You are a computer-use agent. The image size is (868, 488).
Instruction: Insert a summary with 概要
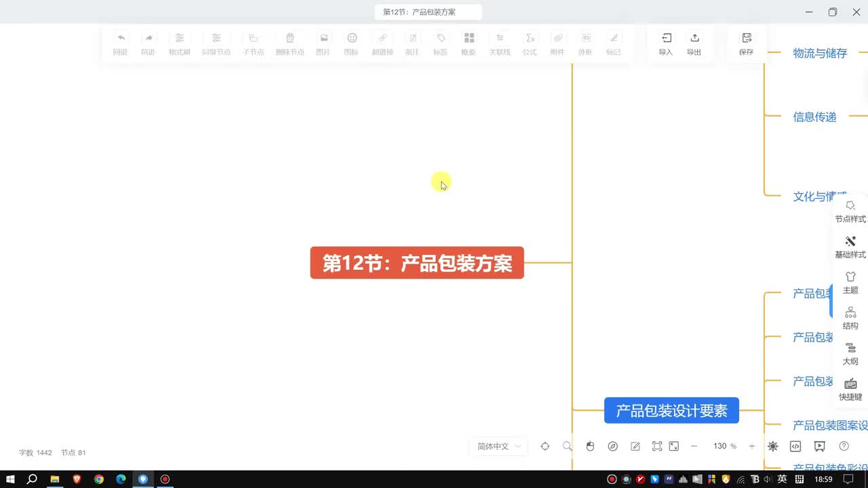pos(469,44)
